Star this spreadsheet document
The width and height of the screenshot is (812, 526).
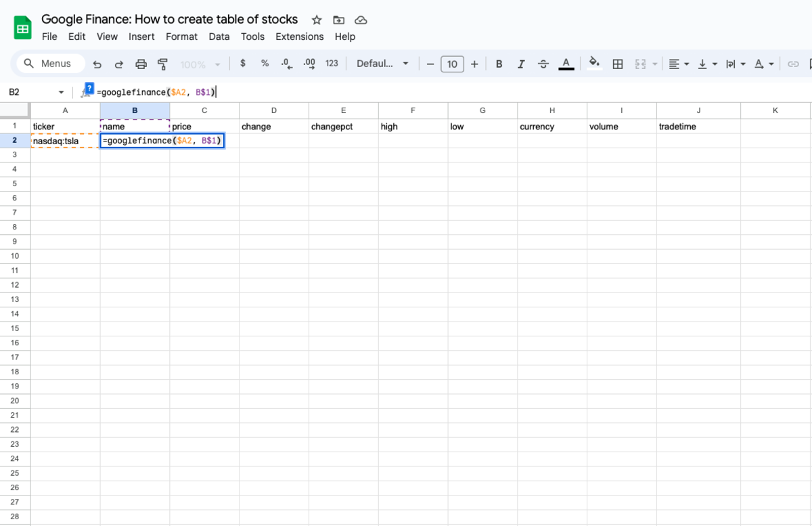[x=317, y=20]
